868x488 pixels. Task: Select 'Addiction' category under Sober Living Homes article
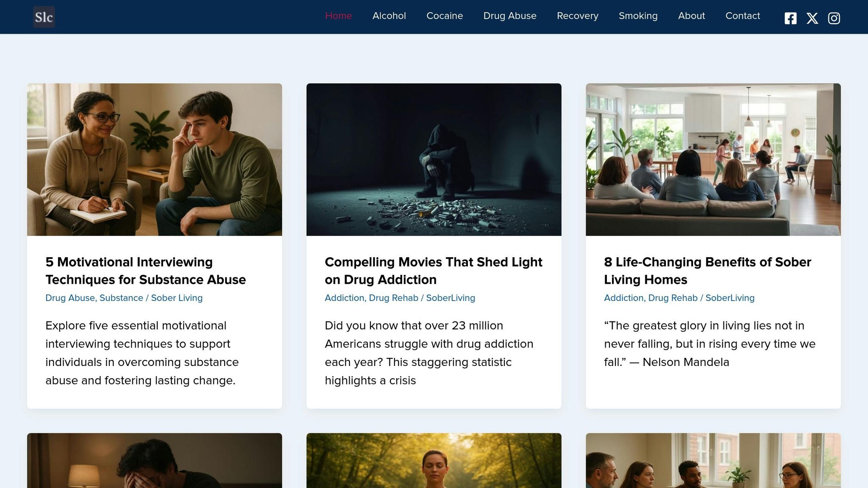point(623,298)
